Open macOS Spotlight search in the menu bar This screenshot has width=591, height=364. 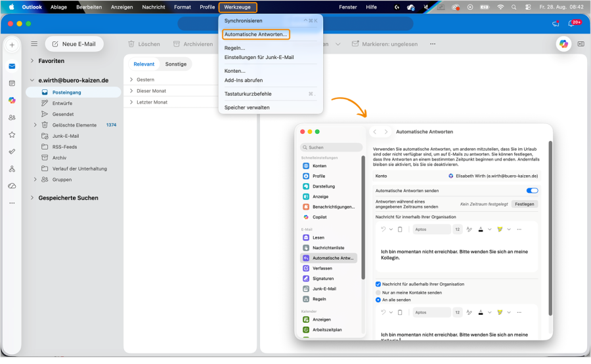click(x=514, y=7)
